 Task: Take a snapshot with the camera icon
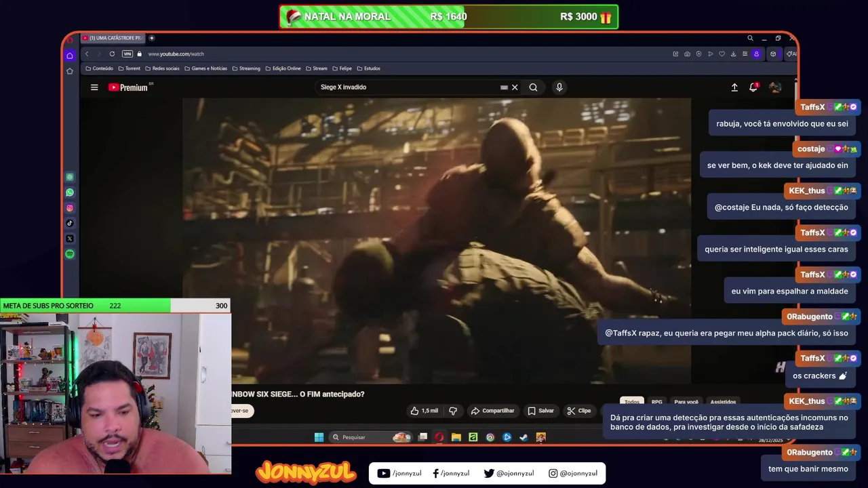click(x=687, y=54)
